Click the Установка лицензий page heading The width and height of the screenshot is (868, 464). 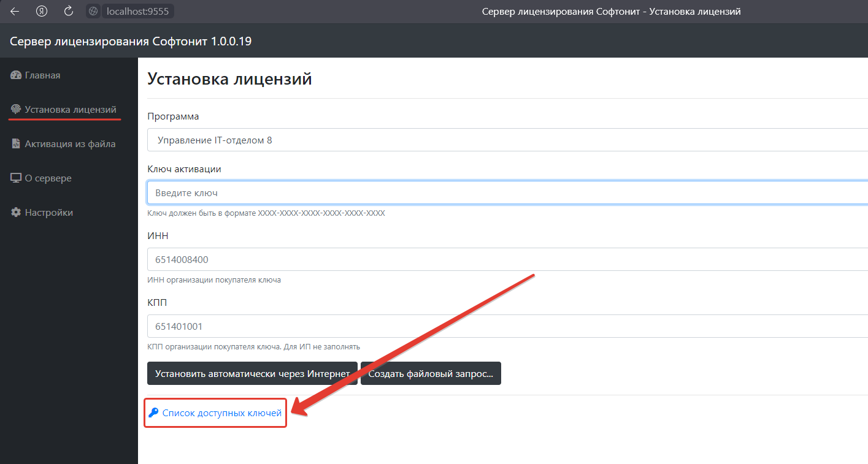(x=229, y=78)
